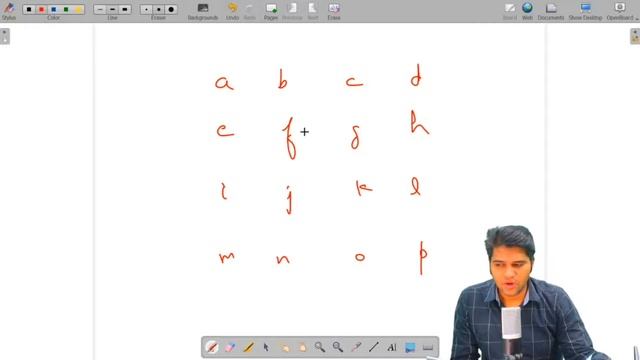Select the Scroll page hand tool
This screenshot has width=640, height=360.
coord(302,347)
